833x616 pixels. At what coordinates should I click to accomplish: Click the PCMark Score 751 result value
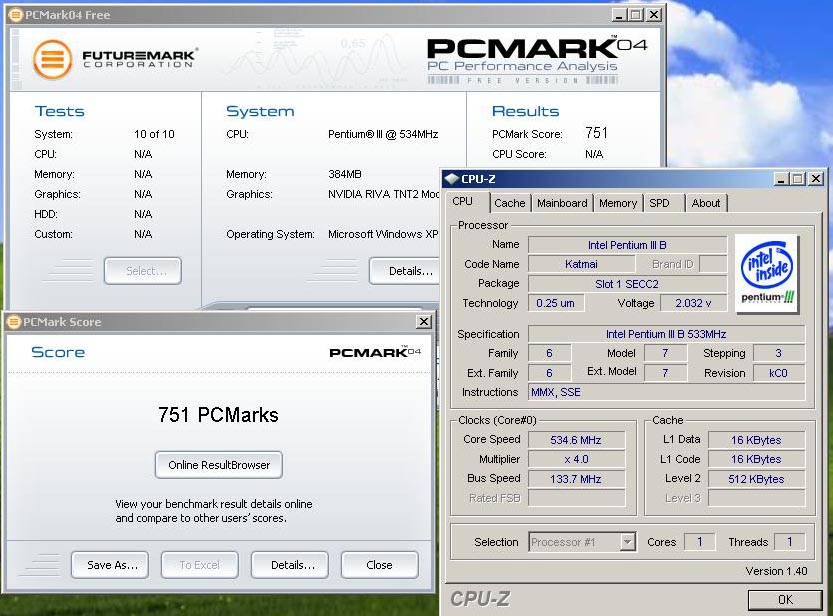[597, 133]
